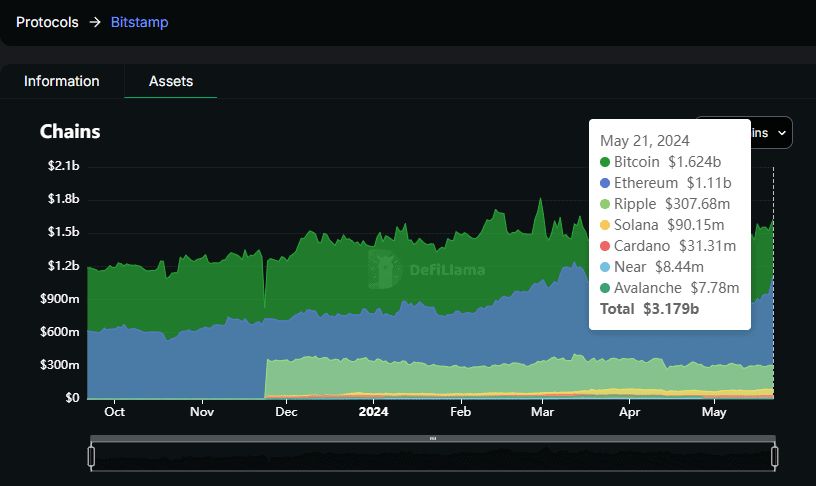Click the center grip atop range slider
The height and width of the screenshot is (486, 816).
(x=433, y=439)
